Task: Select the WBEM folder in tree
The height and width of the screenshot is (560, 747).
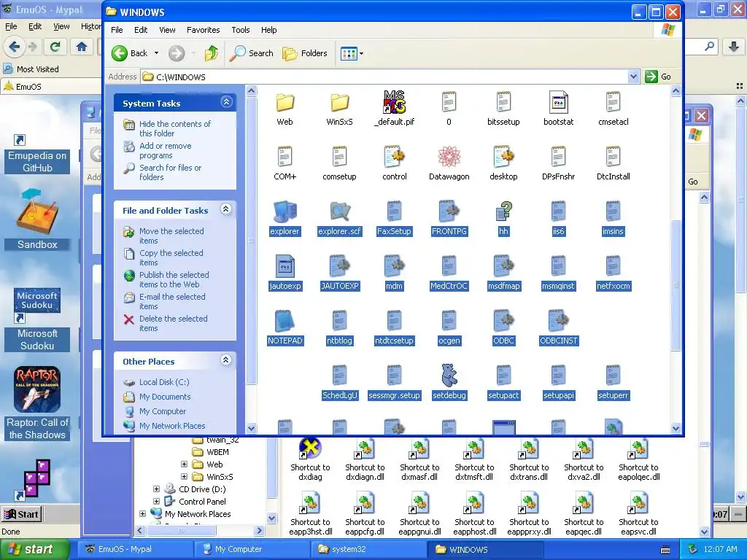Action: 217,452
